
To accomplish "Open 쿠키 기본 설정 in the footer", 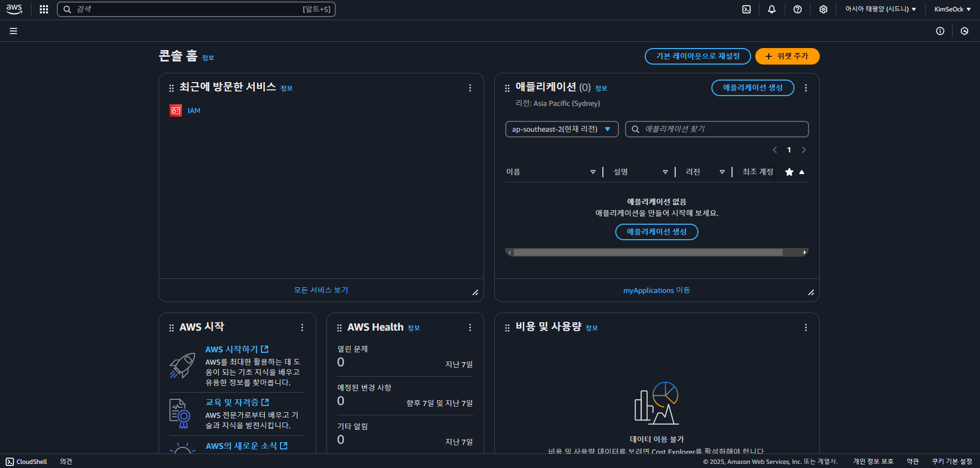I will pos(952,462).
